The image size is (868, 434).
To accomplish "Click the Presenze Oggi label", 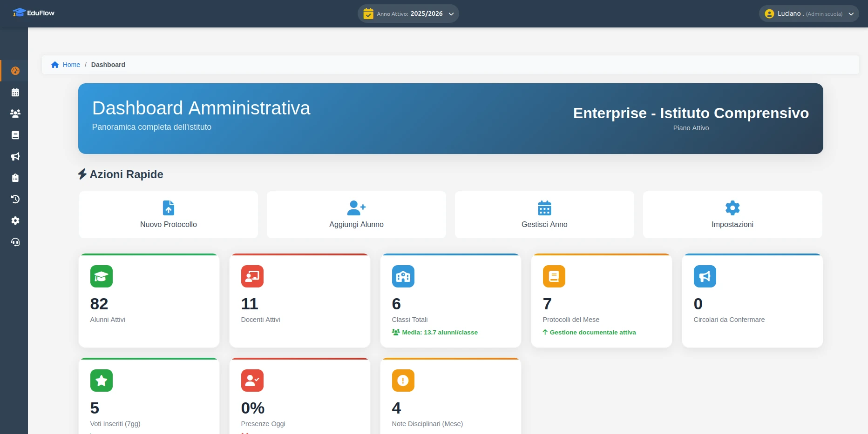I will point(263,424).
